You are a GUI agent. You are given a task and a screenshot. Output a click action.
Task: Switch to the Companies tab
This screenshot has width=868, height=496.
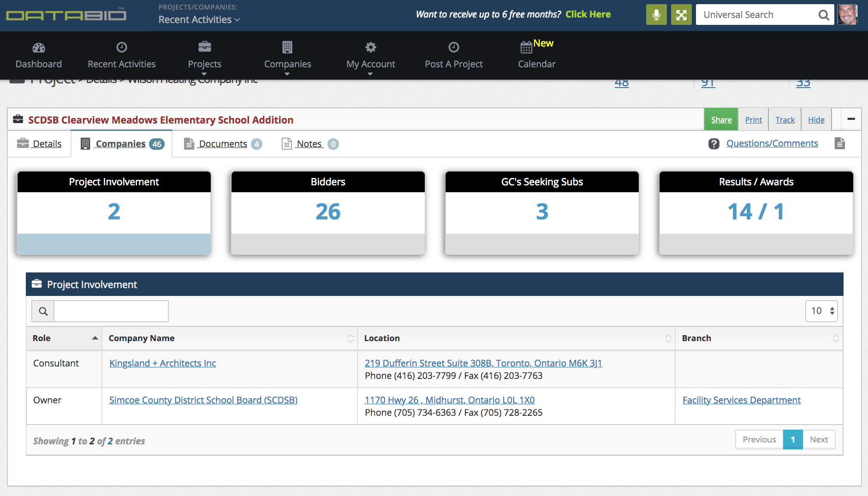(122, 144)
